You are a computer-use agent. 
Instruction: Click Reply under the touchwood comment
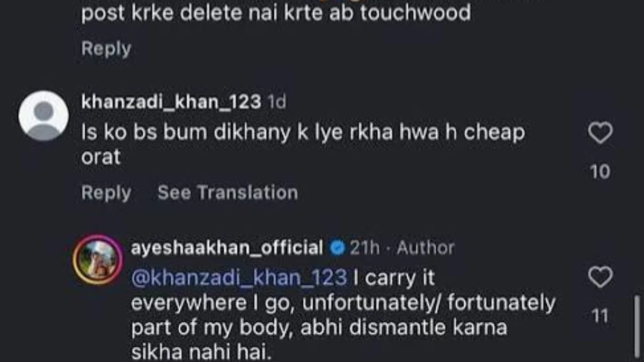tap(106, 49)
